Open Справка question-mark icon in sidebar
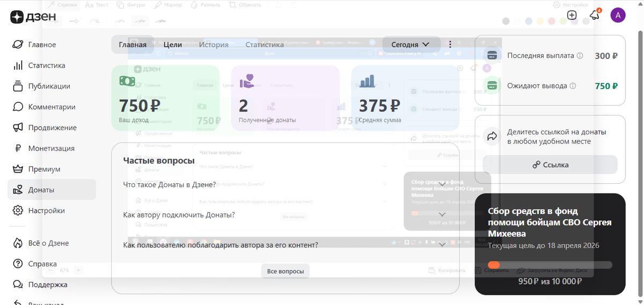This screenshot has width=644, height=305. 18,264
